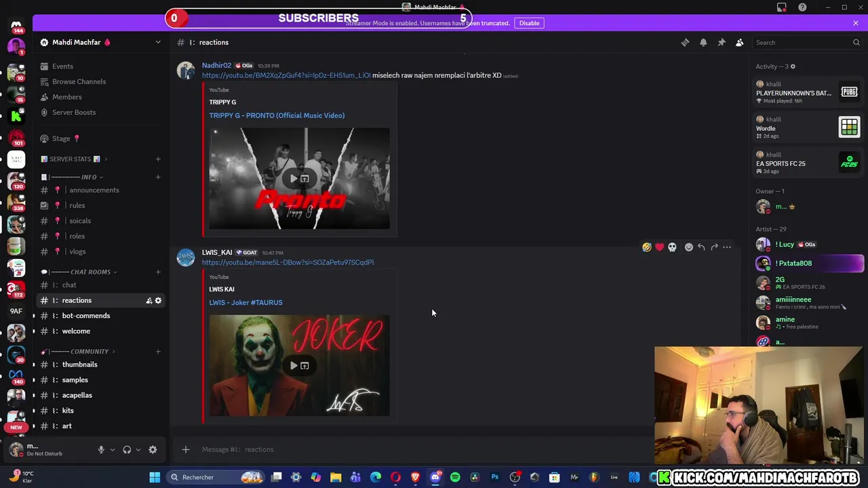This screenshot has height=488, width=868.
Task: Add laughing emoji reaction to LWIS_KAI message
Action: tap(647, 247)
